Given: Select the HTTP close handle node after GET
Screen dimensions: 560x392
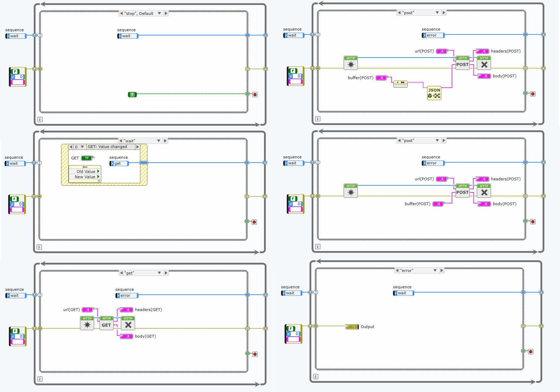Looking at the screenshot, I should (x=128, y=323).
